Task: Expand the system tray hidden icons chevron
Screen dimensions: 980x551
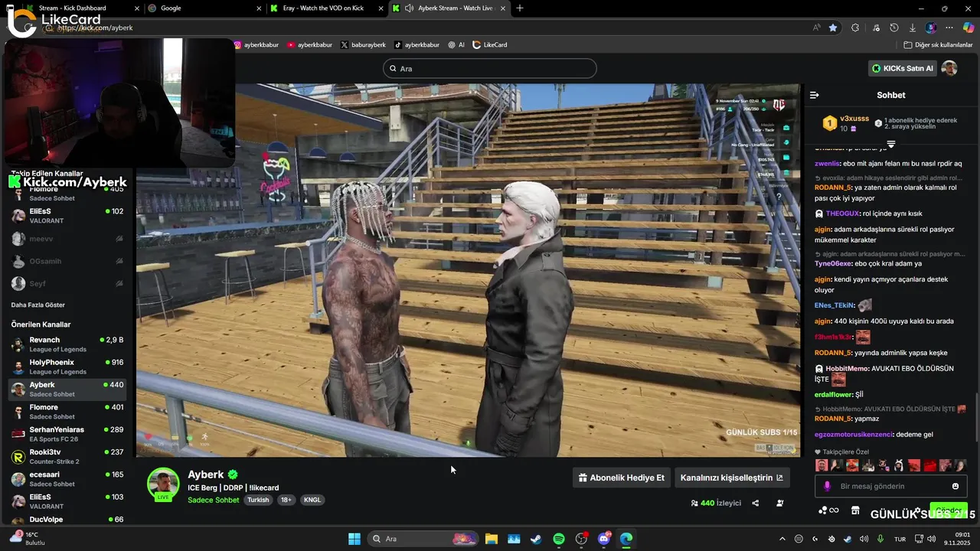Action: tap(782, 539)
